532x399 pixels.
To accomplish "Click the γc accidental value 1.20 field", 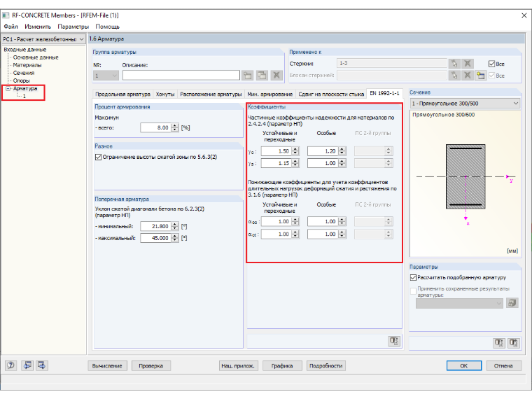I will click(323, 151).
